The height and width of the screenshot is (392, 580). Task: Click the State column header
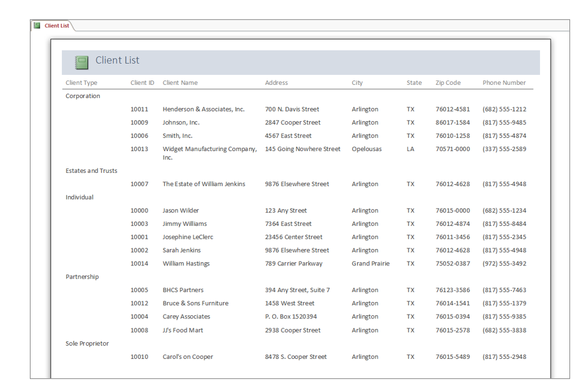coord(415,83)
